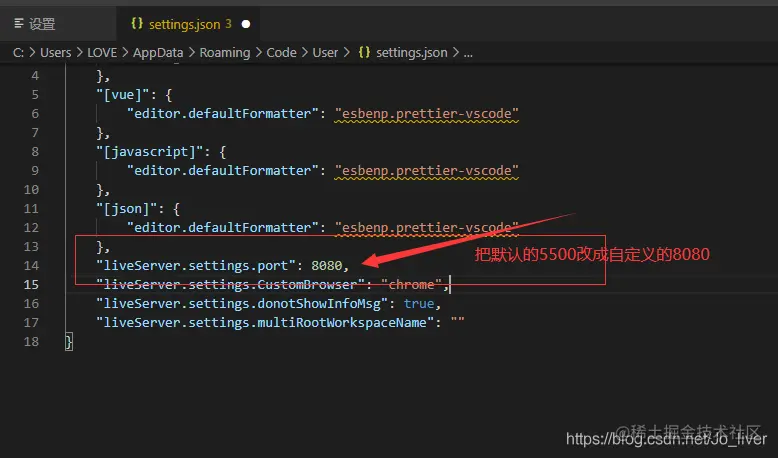
Task: Click line number 5 in gutter
Action: [x=35, y=95]
